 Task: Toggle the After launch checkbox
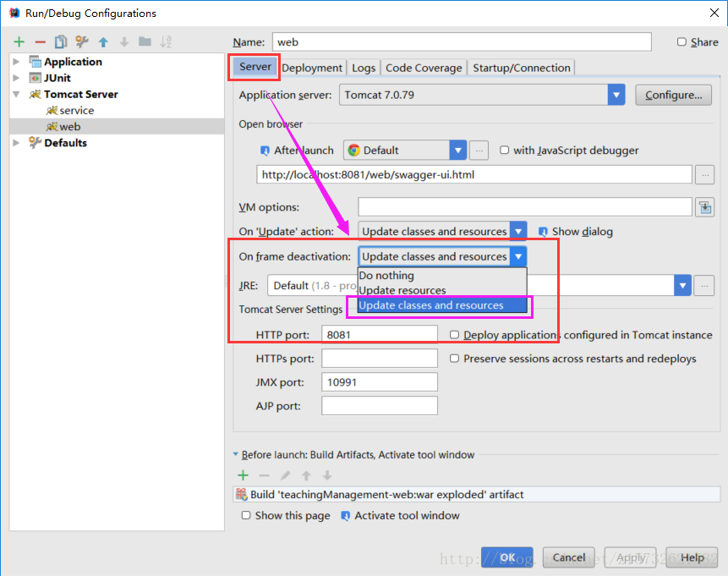[x=265, y=151]
